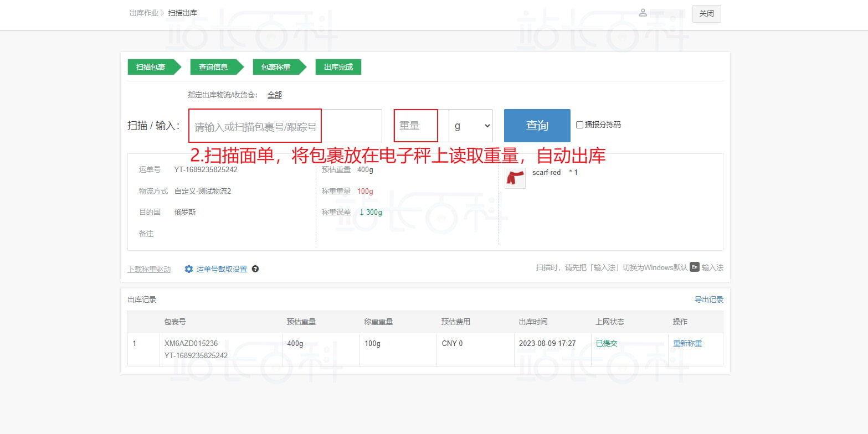
Task: Open the 全部 logistics filter selector
Action: (275, 95)
